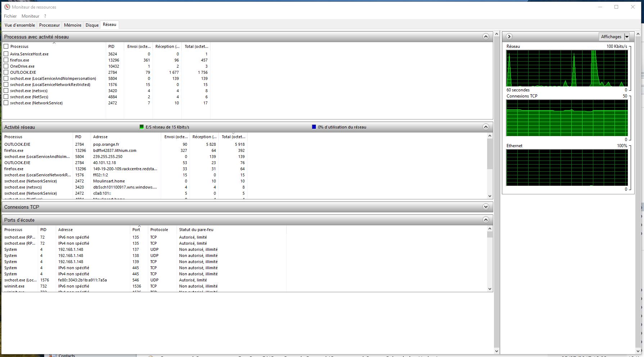The height and width of the screenshot is (357, 644).
Task: Select the 239.255.255.250 address row
Action: 125,157
